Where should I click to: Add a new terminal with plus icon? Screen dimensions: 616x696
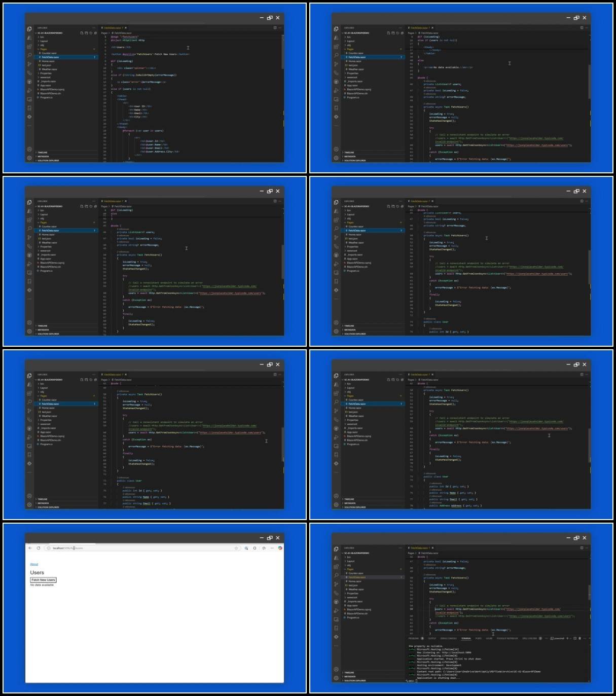[567, 638]
